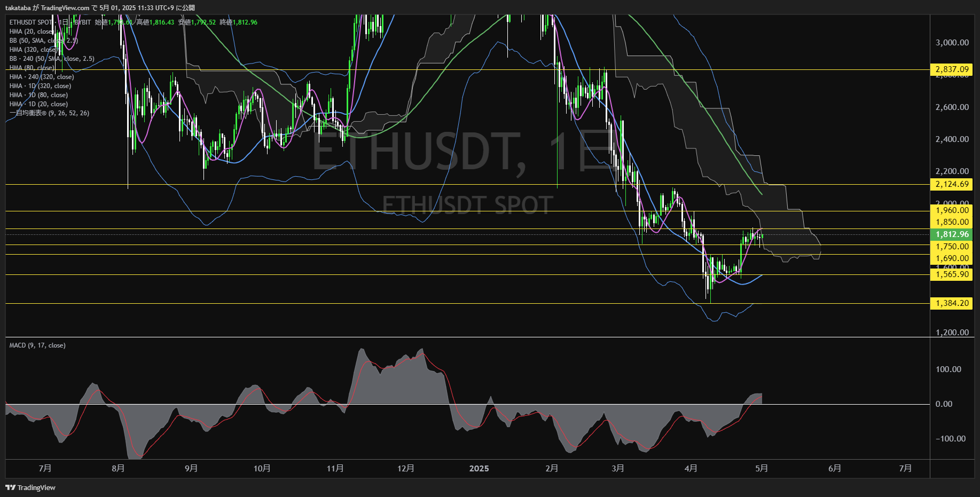Click the MACD −100.00 axis value

point(951,439)
